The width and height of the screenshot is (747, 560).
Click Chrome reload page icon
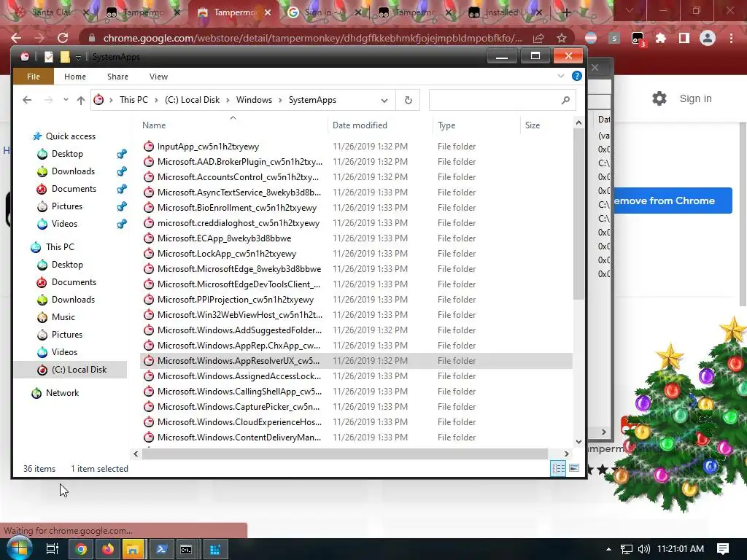click(x=63, y=38)
